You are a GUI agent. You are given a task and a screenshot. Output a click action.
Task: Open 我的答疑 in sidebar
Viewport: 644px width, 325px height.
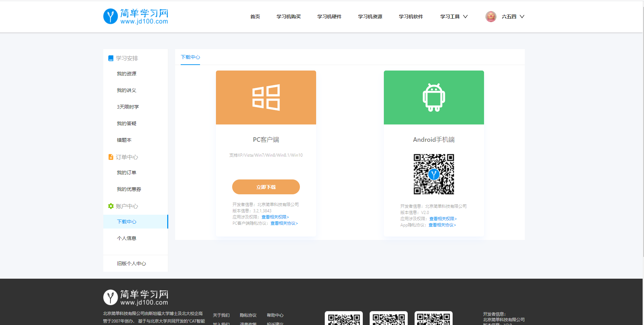(x=126, y=123)
